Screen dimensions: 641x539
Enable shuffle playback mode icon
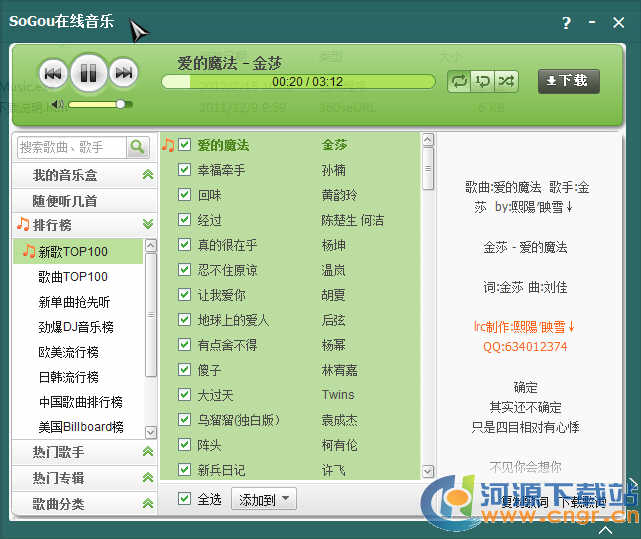coord(507,81)
